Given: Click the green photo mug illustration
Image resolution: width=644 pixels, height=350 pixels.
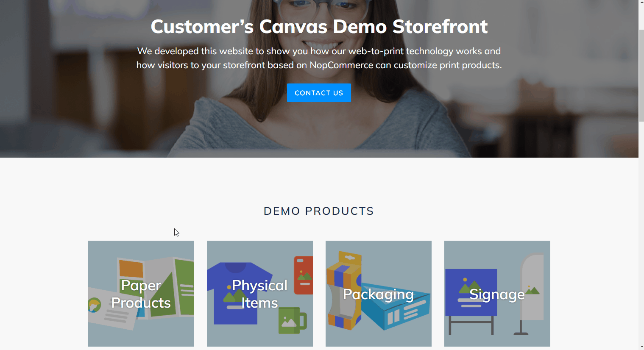Looking at the screenshot, I should pos(292,320).
